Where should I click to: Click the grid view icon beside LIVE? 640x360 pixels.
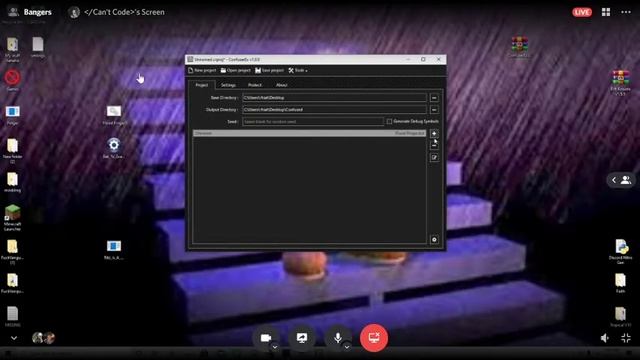[x=606, y=12]
